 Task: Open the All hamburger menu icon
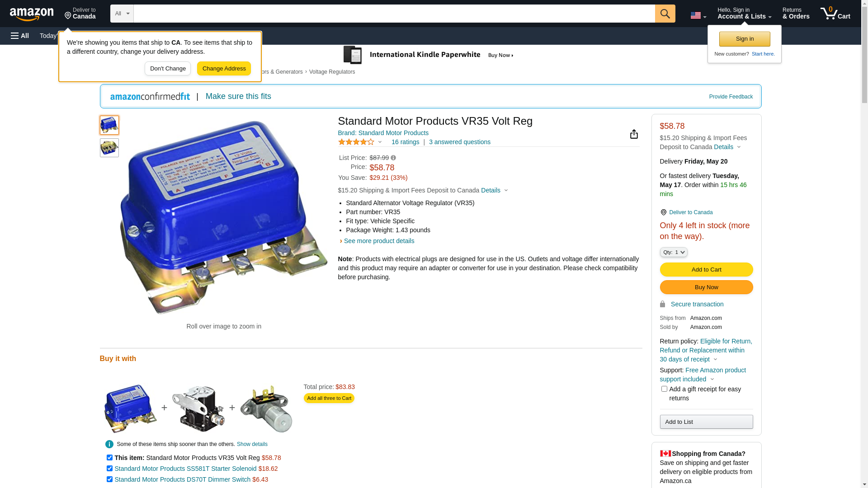tap(20, 36)
